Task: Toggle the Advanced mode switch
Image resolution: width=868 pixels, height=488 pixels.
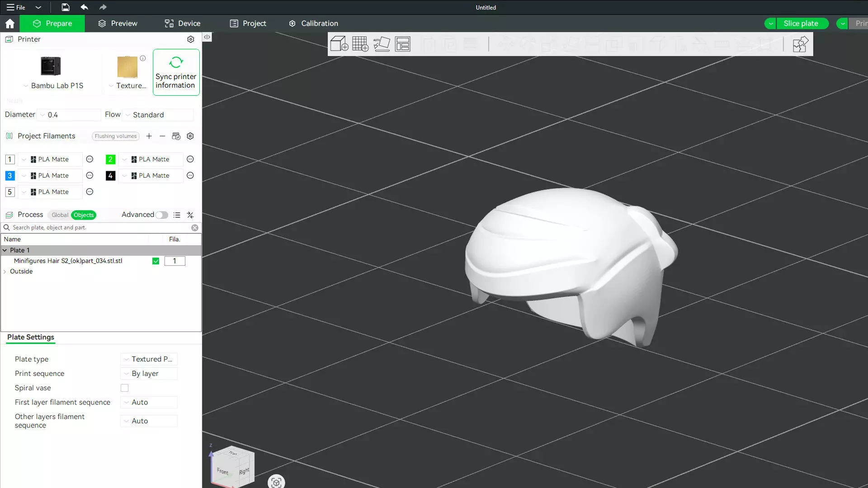Action: click(161, 215)
